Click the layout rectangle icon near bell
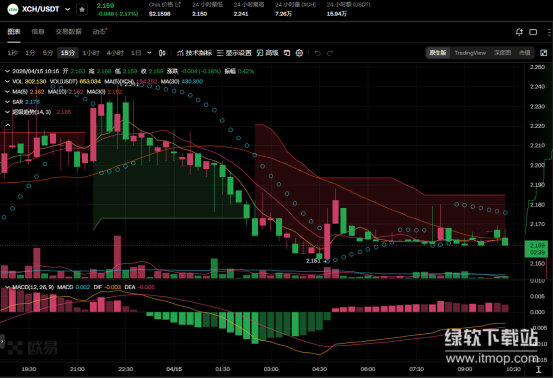 pyautogui.click(x=533, y=32)
